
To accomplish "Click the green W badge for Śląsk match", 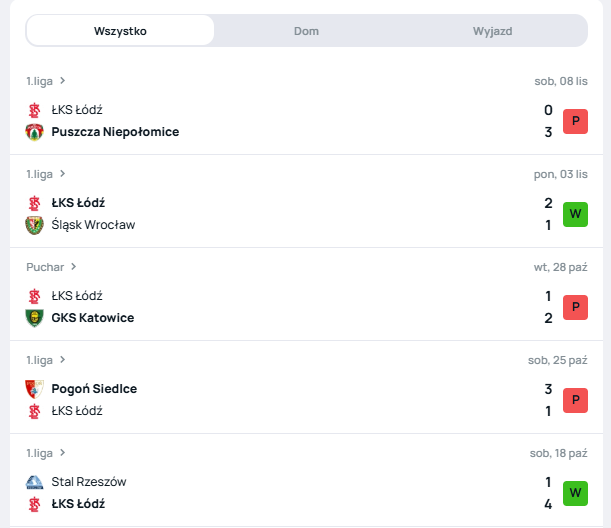I will point(575,214).
